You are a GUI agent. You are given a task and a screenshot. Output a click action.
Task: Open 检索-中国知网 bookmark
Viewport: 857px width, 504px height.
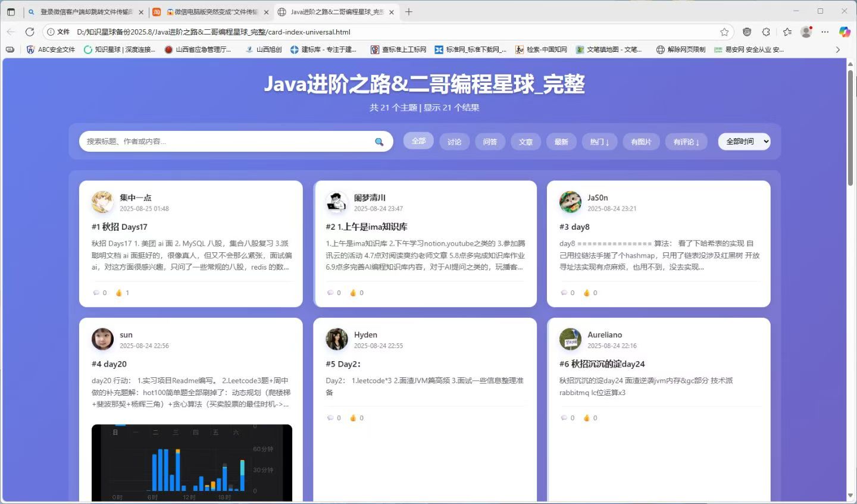click(x=541, y=50)
